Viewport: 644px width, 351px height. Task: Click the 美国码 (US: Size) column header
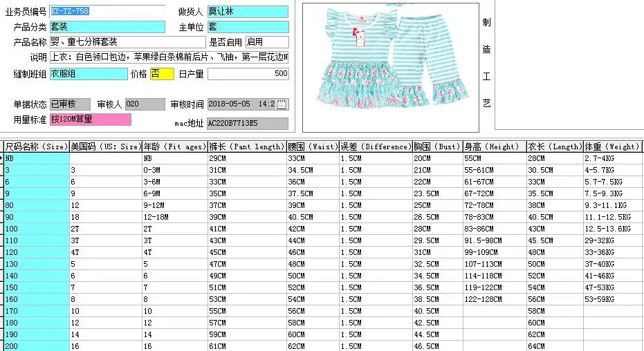[x=106, y=146]
